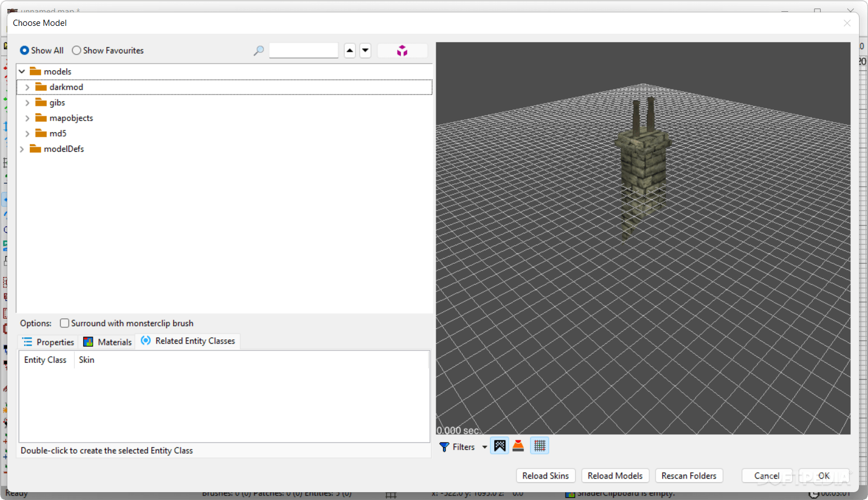868x500 pixels.
Task: Click the Rescan Folders button
Action: (x=689, y=476)
